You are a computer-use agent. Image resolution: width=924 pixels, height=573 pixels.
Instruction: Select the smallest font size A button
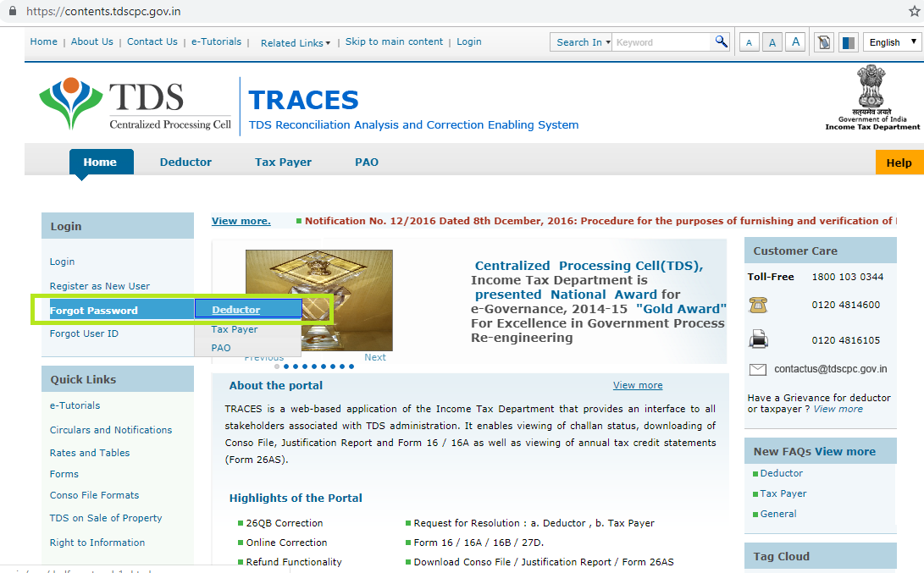pos(749,42)
